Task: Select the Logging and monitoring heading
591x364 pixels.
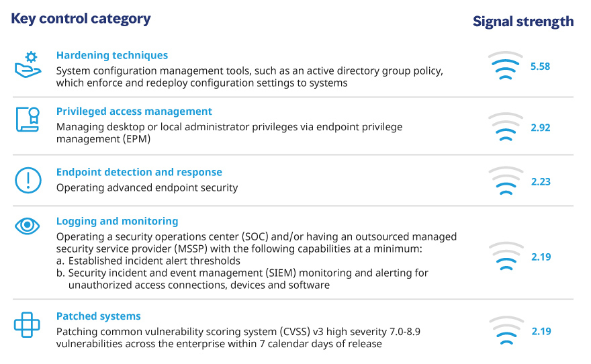Action: click(x=117, y=221)
